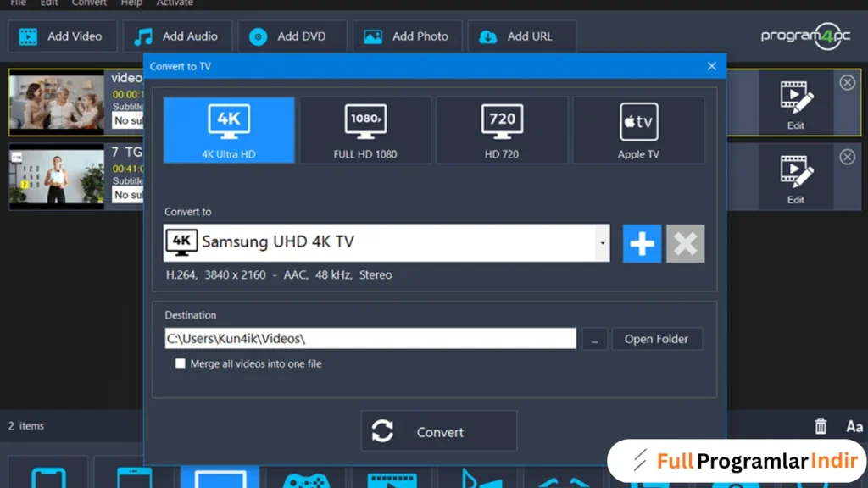Click the program4pc logo
The height and width of the screenshot is (488, 868).
pyautogui.click(x=806, y=36)
